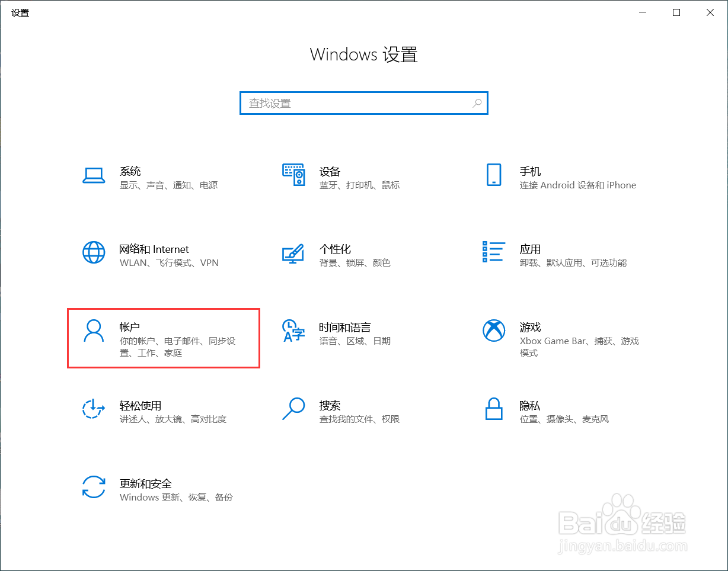Click 连接 Android 设备和 iPhone text
Viewport: 728px width, 571px height.
(578, 185)
